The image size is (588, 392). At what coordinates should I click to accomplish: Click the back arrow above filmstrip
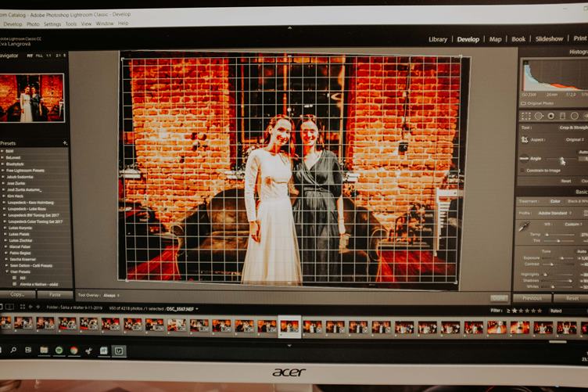(x=30, y=307)
